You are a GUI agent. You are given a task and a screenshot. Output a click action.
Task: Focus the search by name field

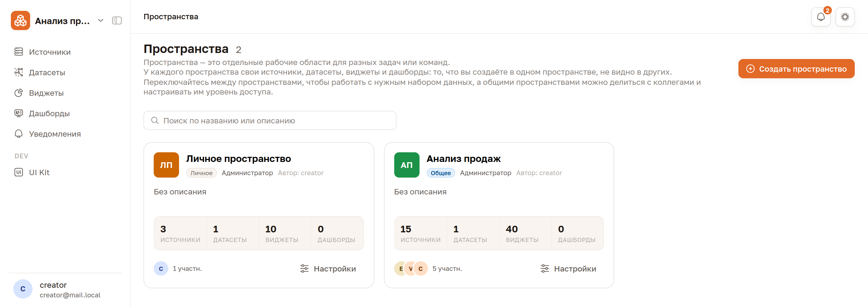tap(270, 120)
